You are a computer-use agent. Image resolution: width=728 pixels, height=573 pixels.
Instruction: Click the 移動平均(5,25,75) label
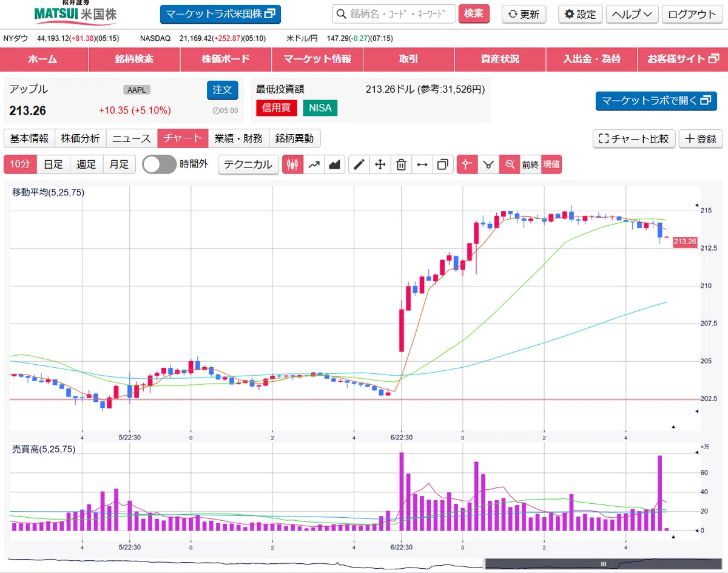(x=48, y=193)
